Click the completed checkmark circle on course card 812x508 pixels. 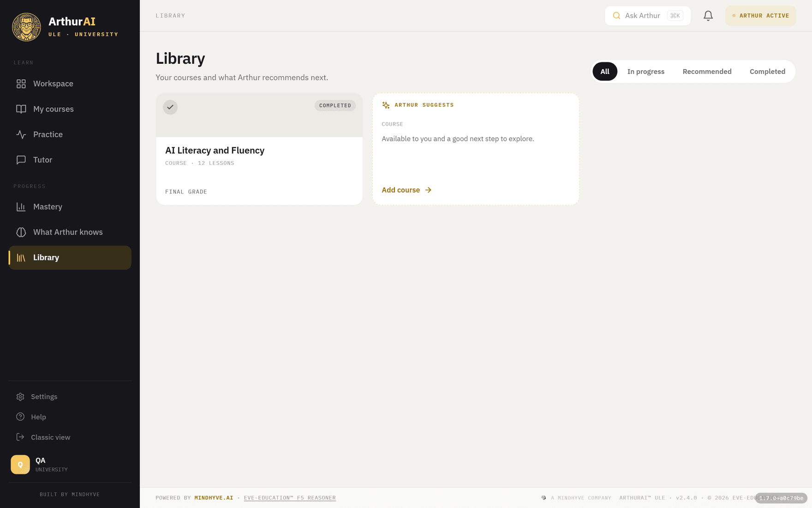click(170, 107)
